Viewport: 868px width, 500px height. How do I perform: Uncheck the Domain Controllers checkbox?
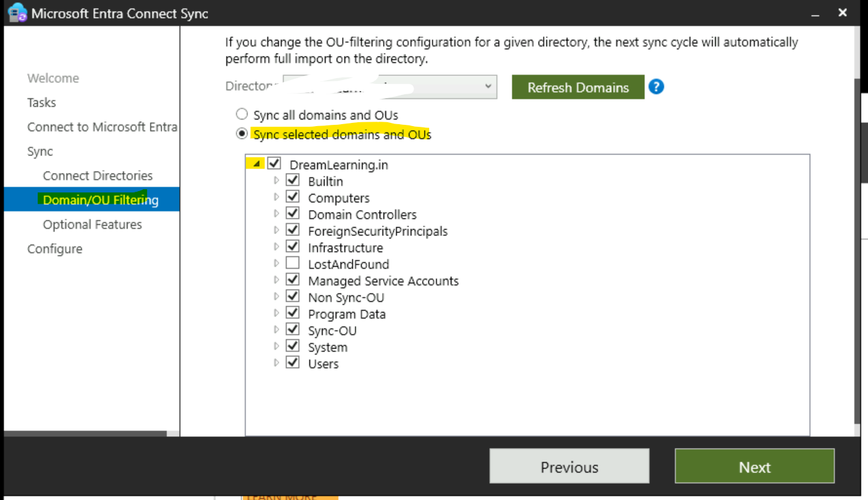tap(293, 213)
